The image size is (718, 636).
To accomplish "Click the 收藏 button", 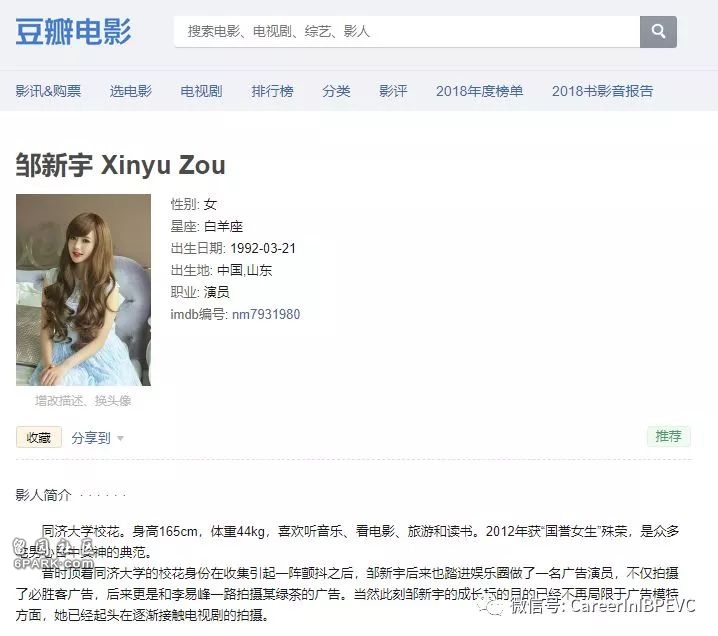I will tap(39, 437).
